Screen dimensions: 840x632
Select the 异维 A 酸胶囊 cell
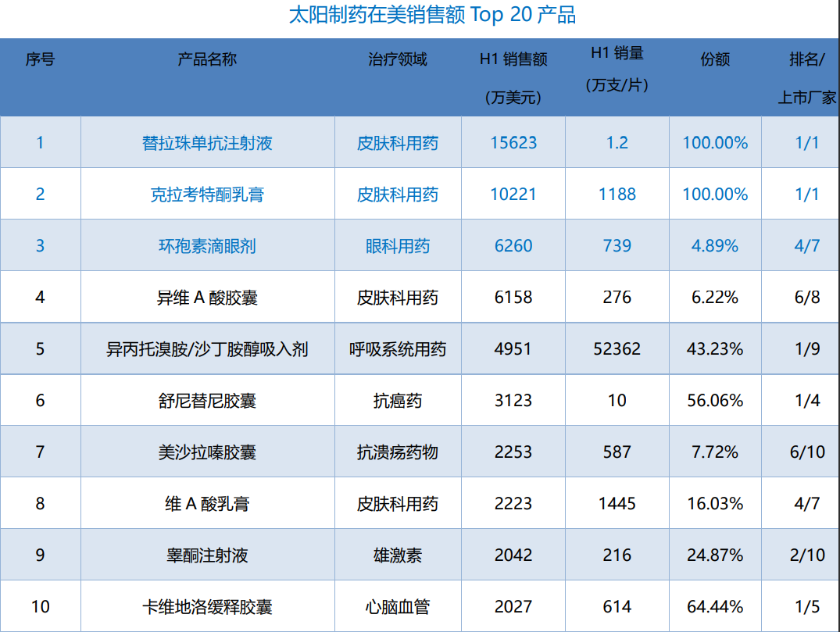(x=207, y=298)
